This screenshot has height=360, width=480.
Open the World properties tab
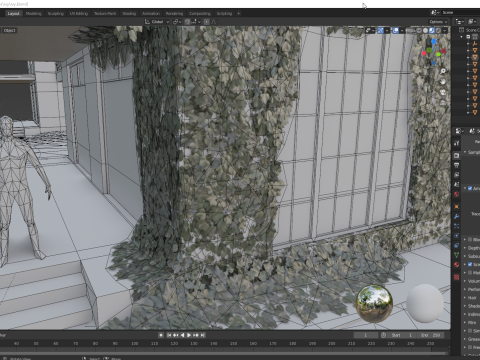pyautogui.click(x=456, y=194)
